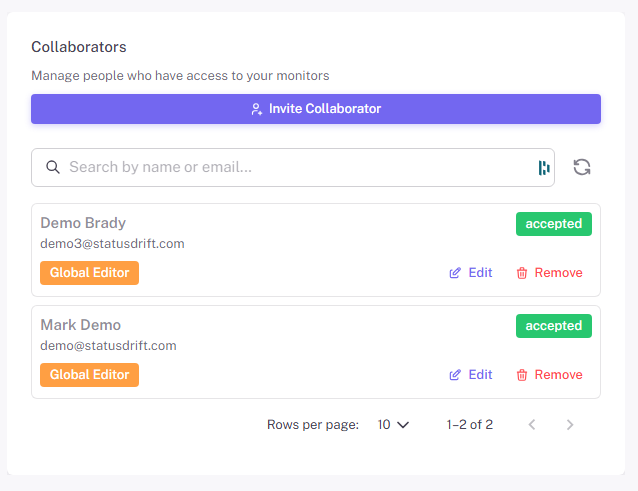The height and width of the screenshot is (491, 638).
Task: Select the demo3@statusdrift.com email text
Action: pyautogui.click(x=112, y=244)
